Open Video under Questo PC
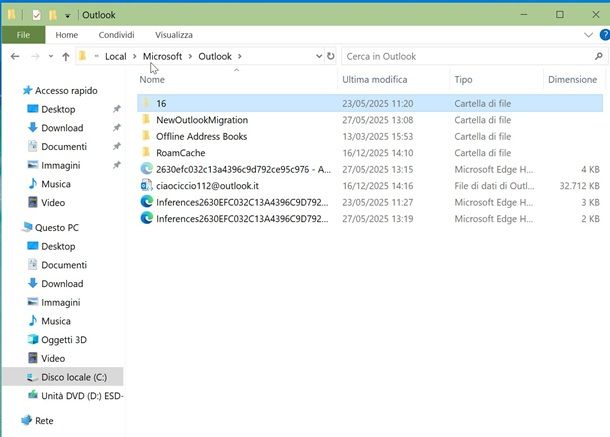This screenshot has height=437, width=610. click(53, 358)
